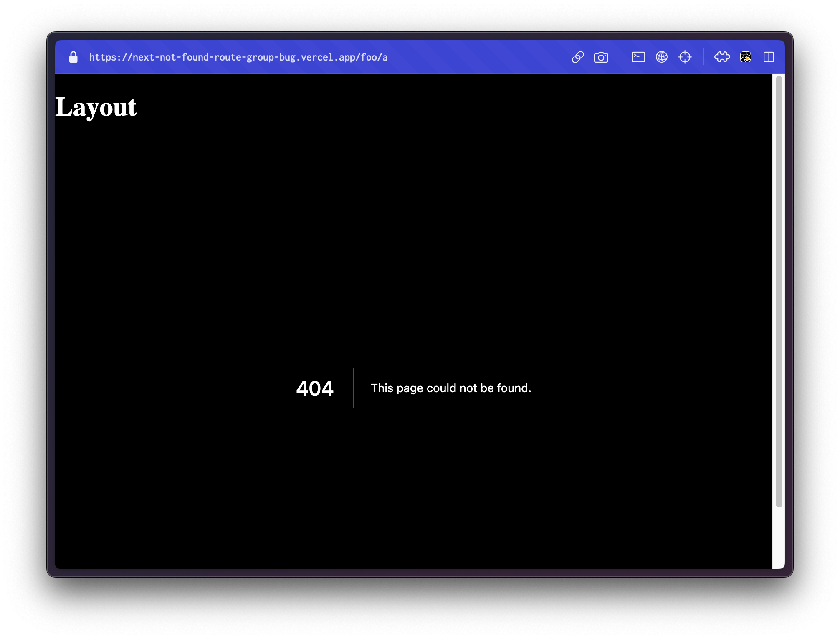Screen dimensions: 840x639
Task: Click the divider line between 404 and message
Action: coord(354,388)
